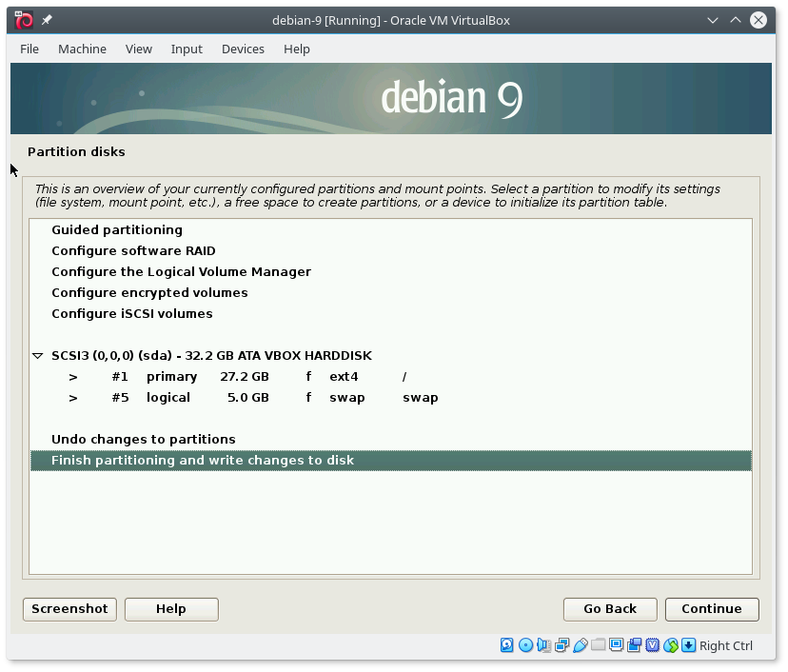788x672 pixels.
Task: Click the mouse integration status icon
Action: 671,645
